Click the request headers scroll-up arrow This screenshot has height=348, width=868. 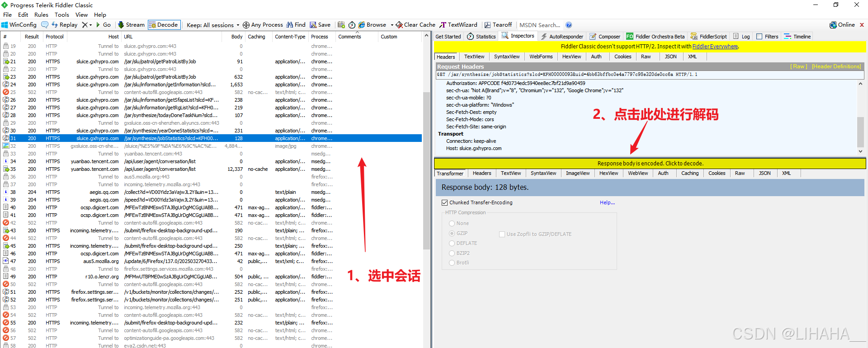click(x=860, y=84)
